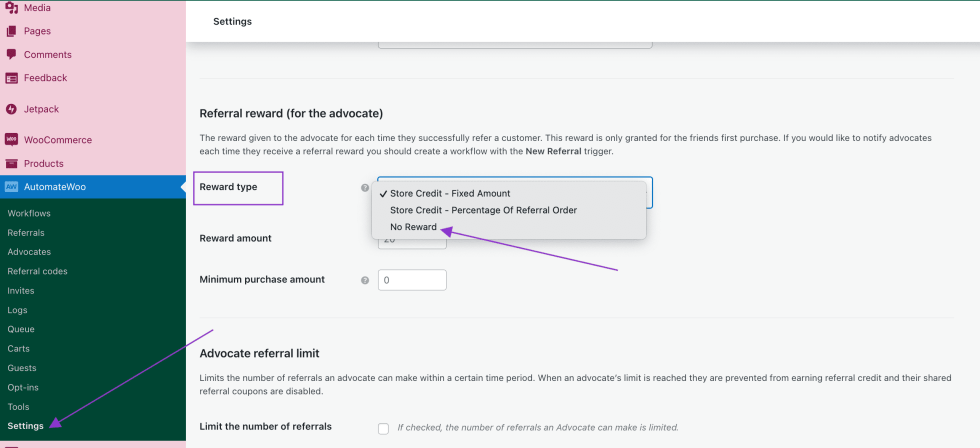Click the Comments speech bubble icon
The width and height of the screenshot is (980, 448).
coord(12,54)
